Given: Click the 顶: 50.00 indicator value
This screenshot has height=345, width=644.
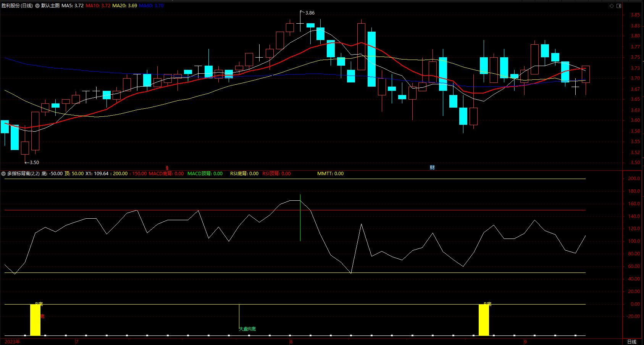Looking at the screenshot, I should [74, 174].
